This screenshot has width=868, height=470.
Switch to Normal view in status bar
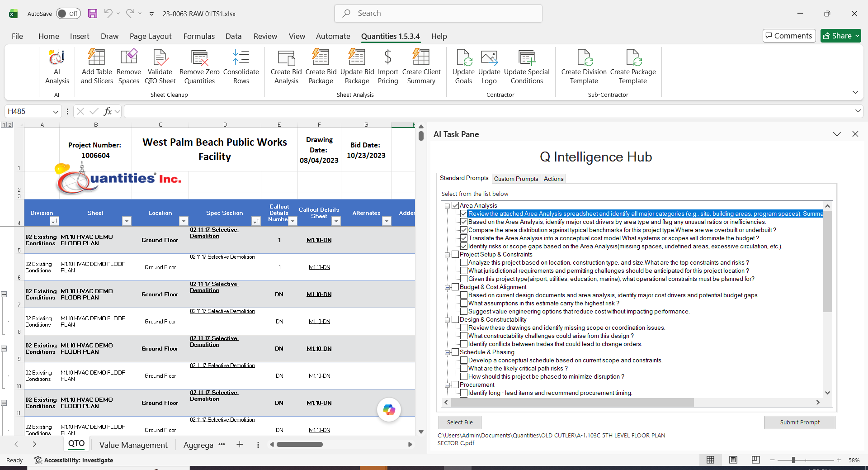coord(711,460)
